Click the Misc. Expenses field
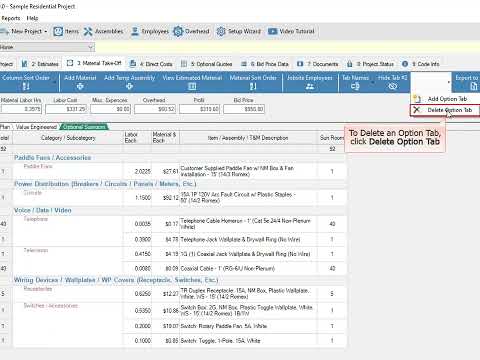Viewport: 480px width, 360px height. 110,109
